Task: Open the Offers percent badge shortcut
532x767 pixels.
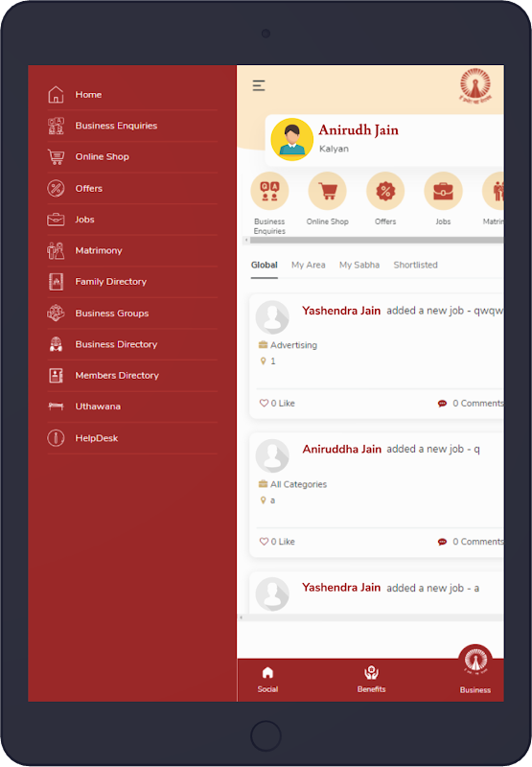Action: click(x=385, y=191)
